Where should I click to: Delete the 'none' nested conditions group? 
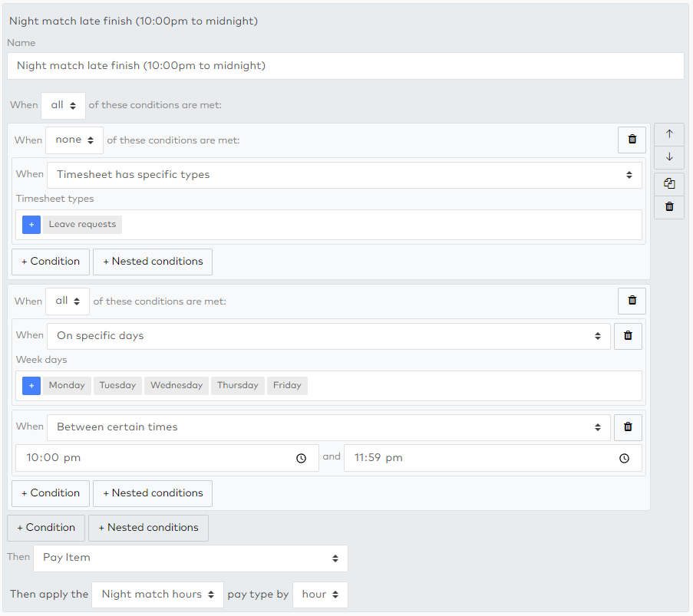pyautogui.click(x=632, y=140)
